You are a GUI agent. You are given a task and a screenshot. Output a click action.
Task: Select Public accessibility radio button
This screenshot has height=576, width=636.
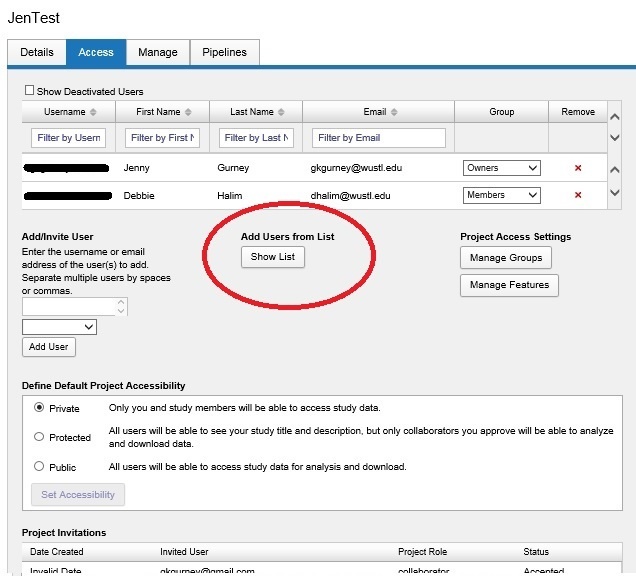point(40,466)
